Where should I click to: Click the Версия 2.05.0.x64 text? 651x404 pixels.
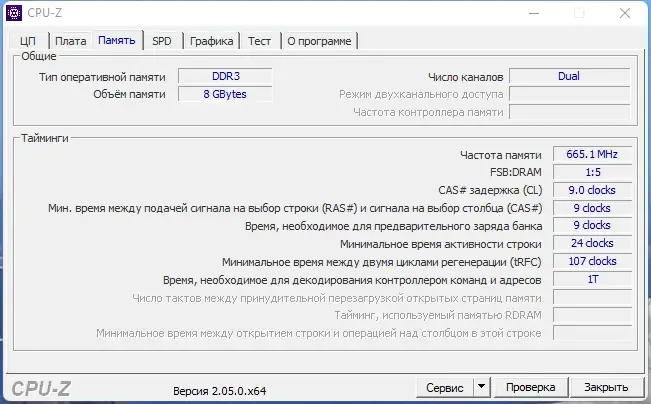[x=220, y=391]
